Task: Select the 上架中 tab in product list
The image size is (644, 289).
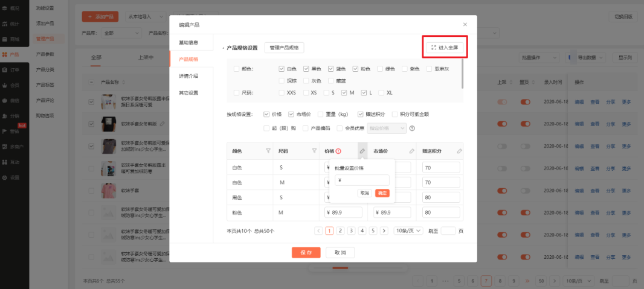Action: (x=146, y=57)
